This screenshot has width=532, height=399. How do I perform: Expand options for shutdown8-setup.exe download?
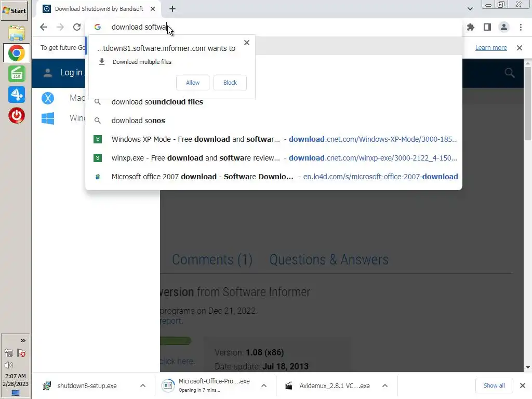tap(143, 386)
